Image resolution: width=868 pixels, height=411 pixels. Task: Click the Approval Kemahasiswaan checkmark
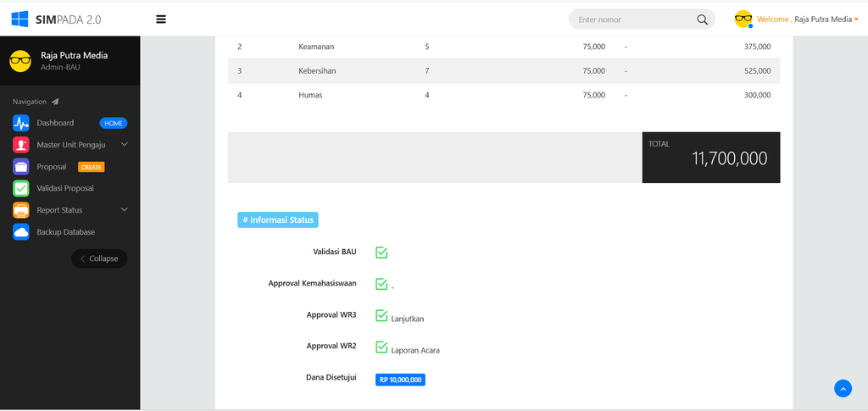(x=381, y=284)
